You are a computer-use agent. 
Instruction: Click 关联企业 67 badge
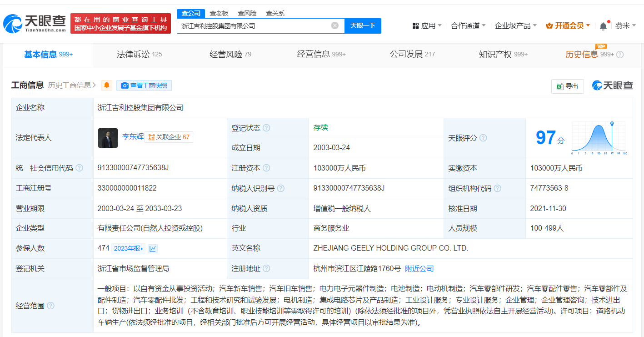pos(169,137)
